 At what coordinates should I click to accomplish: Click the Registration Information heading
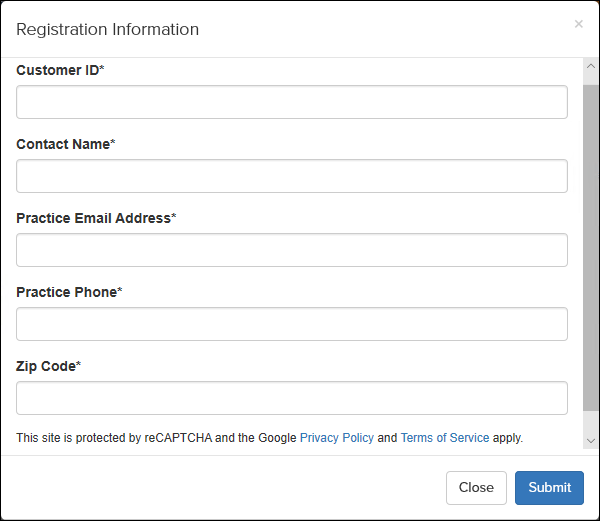(x=107, y=29)
